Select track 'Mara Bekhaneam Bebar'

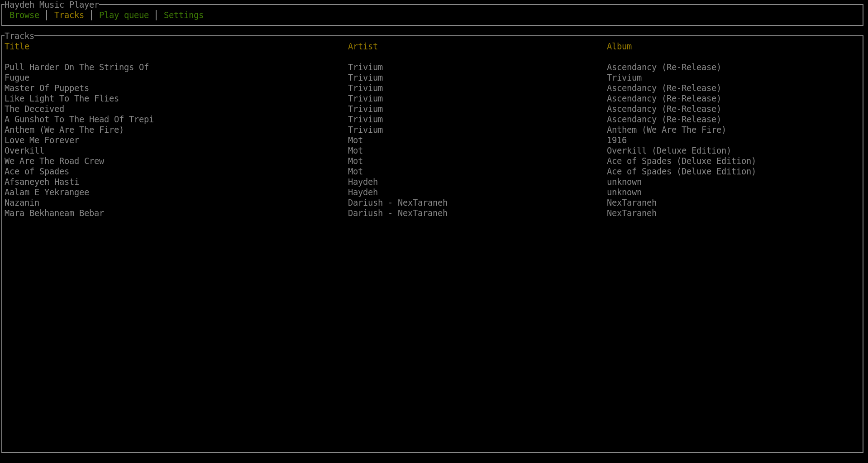pos(54,213)
